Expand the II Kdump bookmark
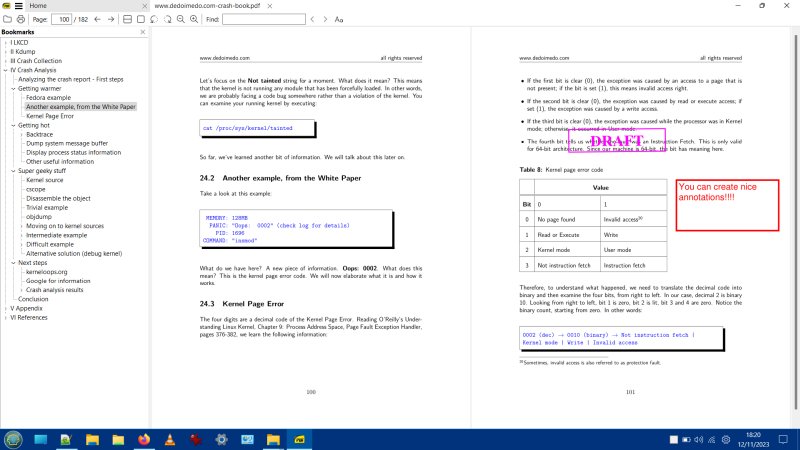The height and width of the screenshot is (450, 800). click(x=6, y=52)
